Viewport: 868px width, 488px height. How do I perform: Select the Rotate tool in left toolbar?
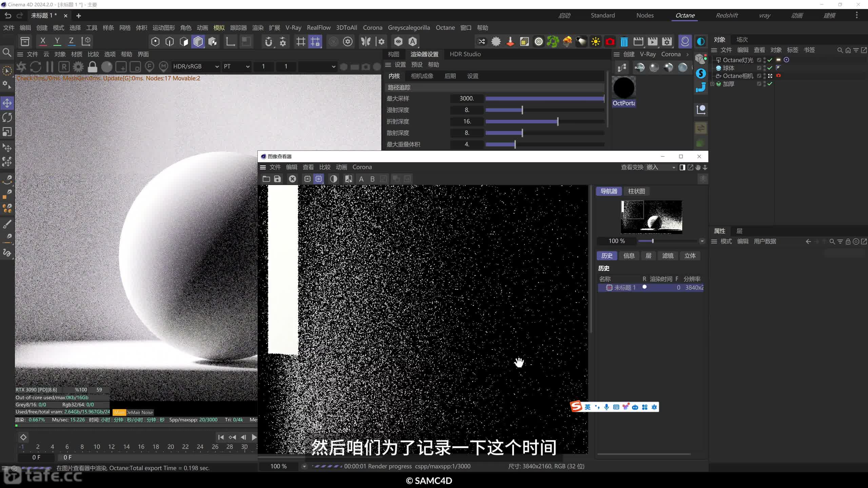pos(7,117)
